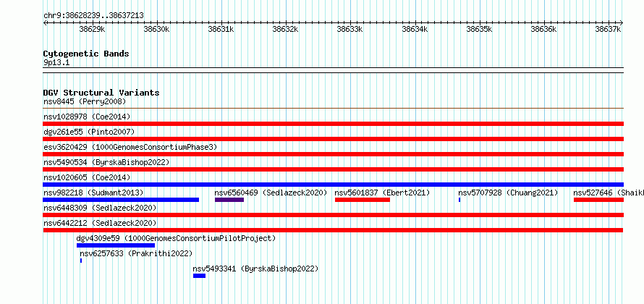
Task: Open variant nsv6560469 (Sedlazeck2020) label
Action: point(271,193)
